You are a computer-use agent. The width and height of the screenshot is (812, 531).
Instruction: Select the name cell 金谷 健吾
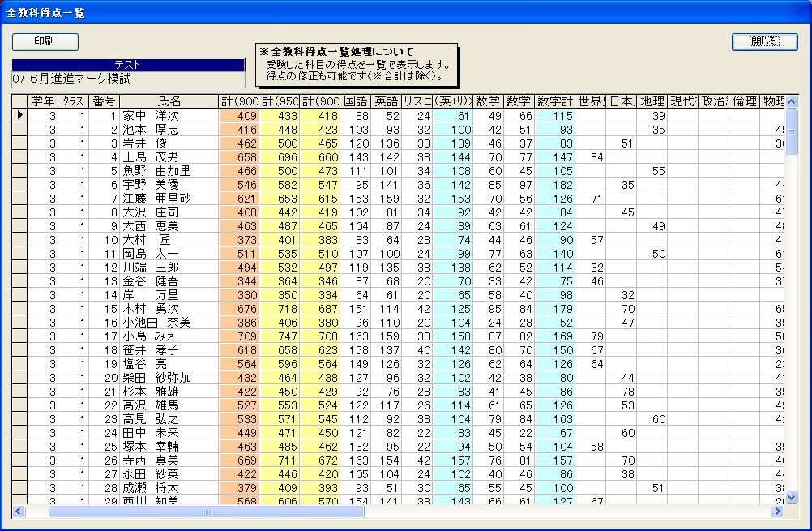click(x=169, y=281)
